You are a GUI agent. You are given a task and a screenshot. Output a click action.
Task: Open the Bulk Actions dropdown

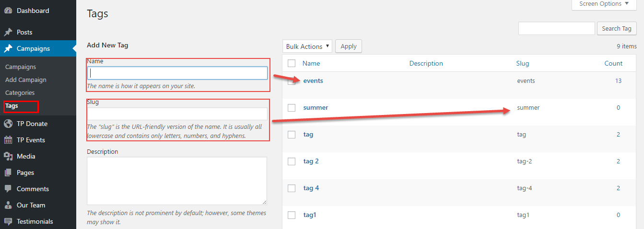(x=307, y=46)
